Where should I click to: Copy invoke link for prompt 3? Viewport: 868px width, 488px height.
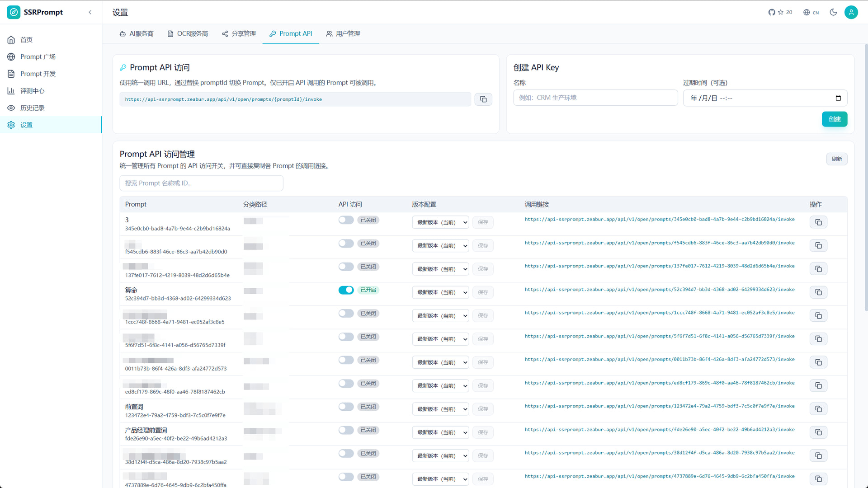[x=818, y=222]
